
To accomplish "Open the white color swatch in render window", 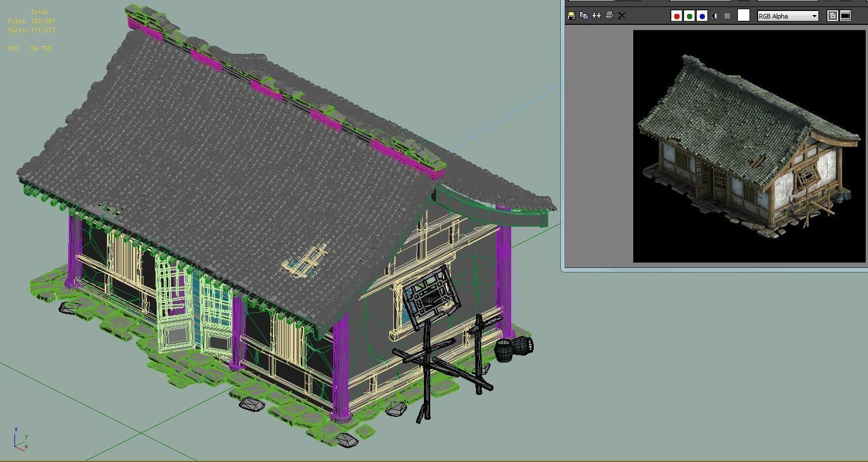I will (744, 16).
